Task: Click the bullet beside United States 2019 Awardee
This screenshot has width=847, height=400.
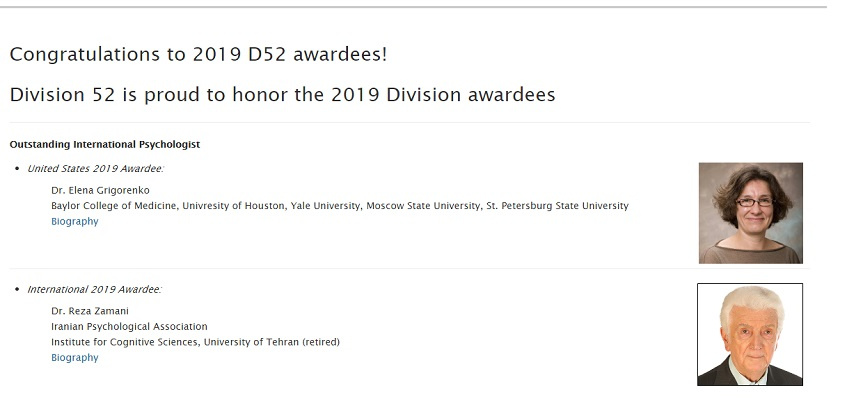Action: [18, 169]
